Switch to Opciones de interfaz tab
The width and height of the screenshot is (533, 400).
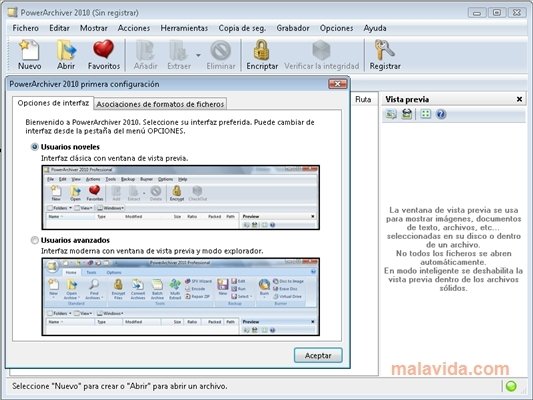[x=53, y=103]
